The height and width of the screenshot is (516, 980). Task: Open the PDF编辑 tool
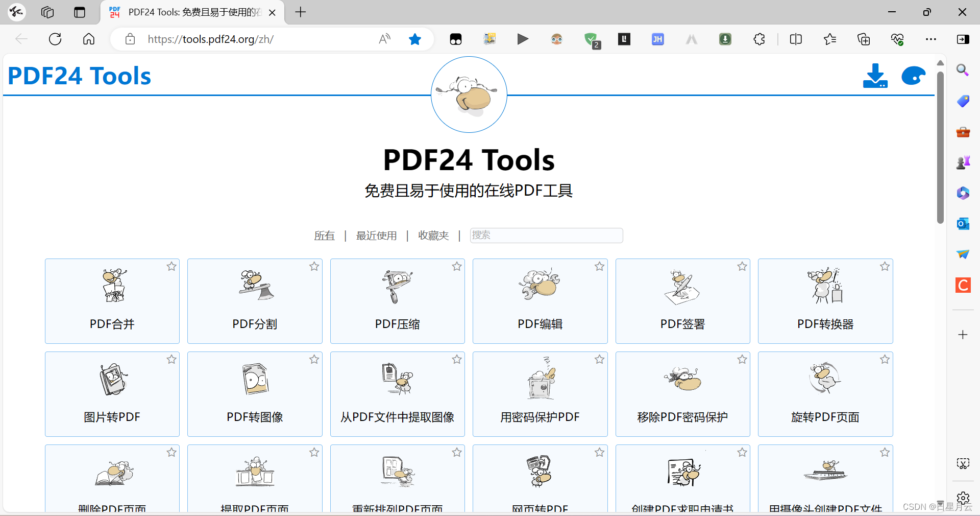540,301
